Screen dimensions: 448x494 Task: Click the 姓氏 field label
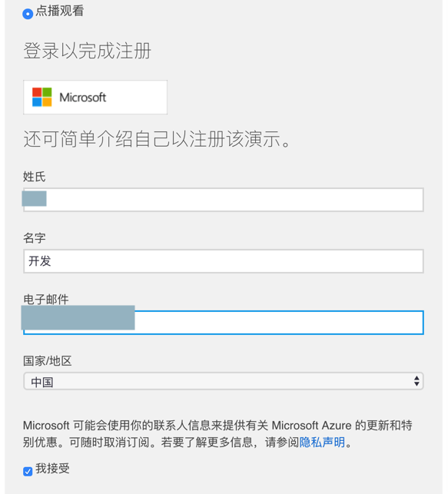[x=35, y=177]
